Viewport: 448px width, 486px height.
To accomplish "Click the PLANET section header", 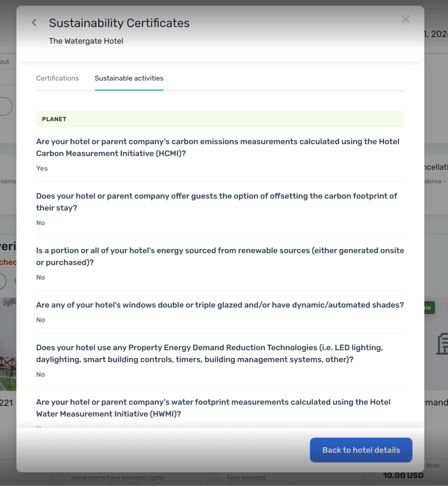I will click(220, 119).
